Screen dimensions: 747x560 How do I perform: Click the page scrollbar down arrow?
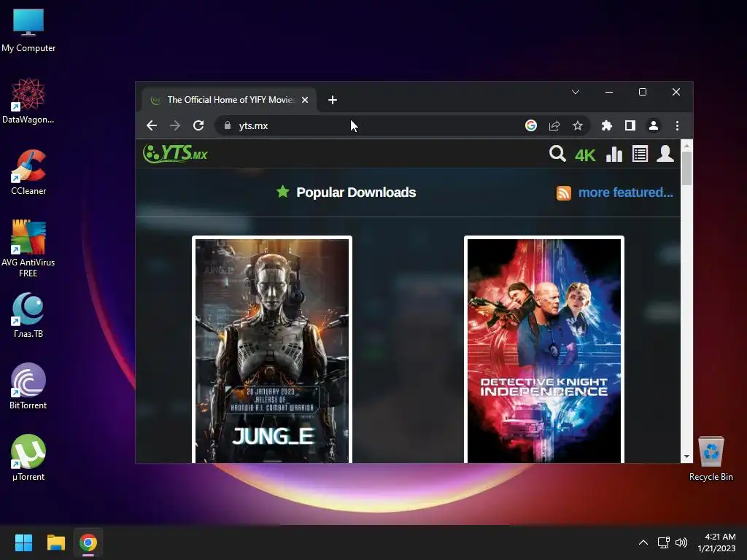(686, 456)
